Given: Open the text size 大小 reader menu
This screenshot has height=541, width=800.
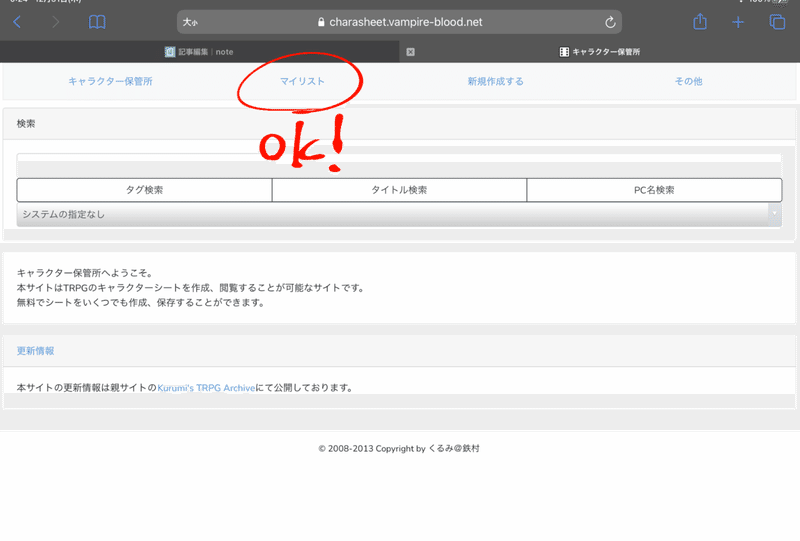Looking at the screenshot, I should (190, 22).
